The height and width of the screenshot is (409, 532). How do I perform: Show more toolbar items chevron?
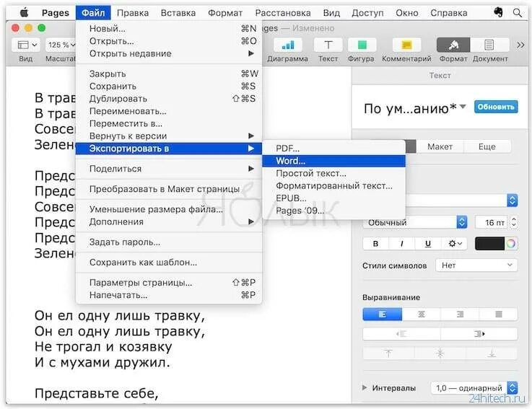pos(520,45)
